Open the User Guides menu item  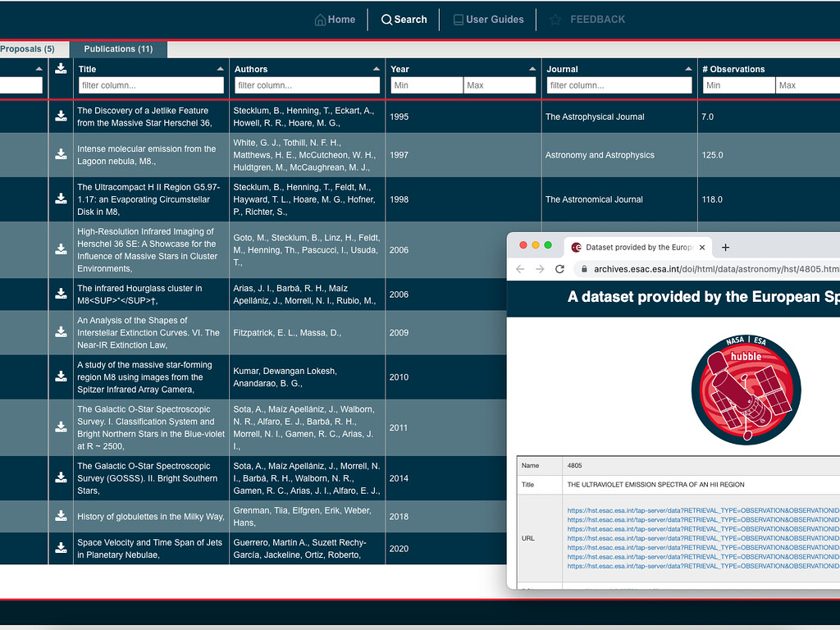(489, 20)
